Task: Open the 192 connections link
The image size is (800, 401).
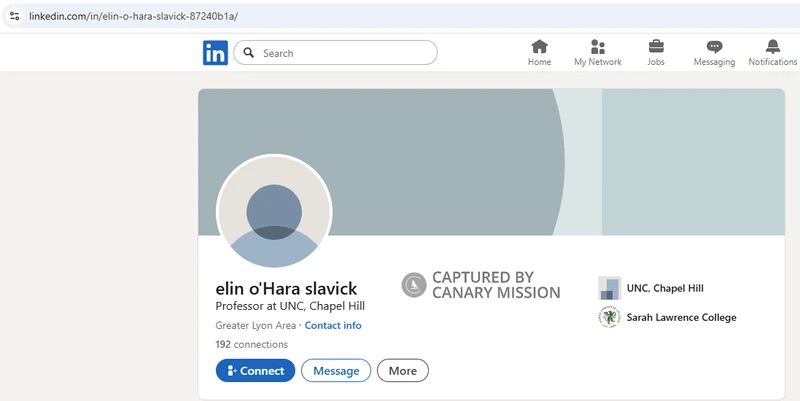Action: pyautogui.click(x=252, y=344)
